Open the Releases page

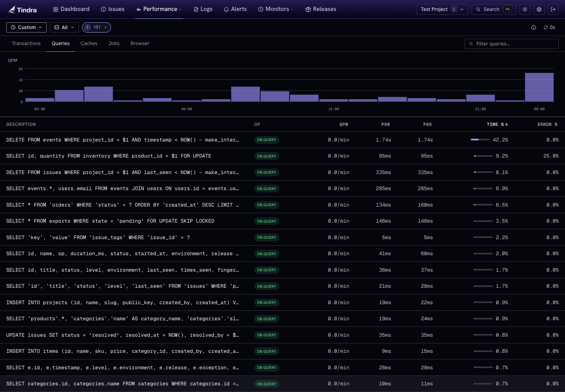pyautogui.click(x=321, y=9)
